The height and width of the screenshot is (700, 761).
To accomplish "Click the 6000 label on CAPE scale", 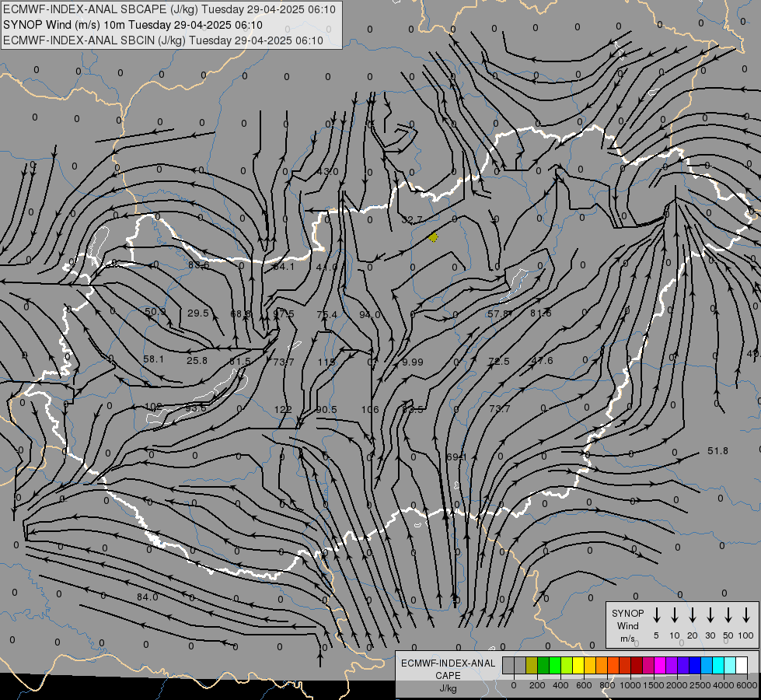I will click(x=748, y=685).
